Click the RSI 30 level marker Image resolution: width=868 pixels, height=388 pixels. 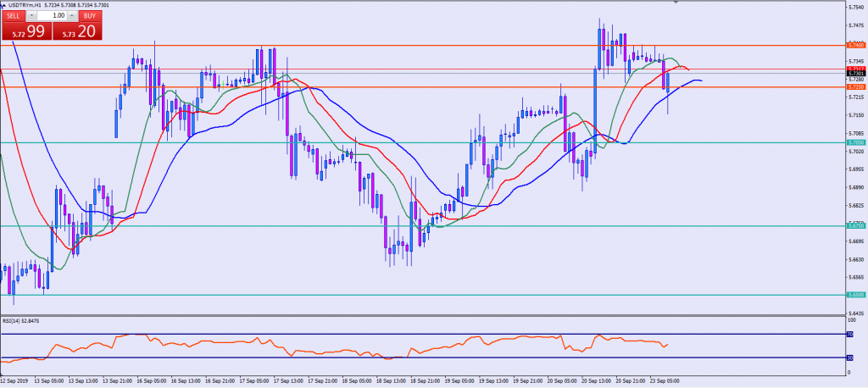pos(849,357)
